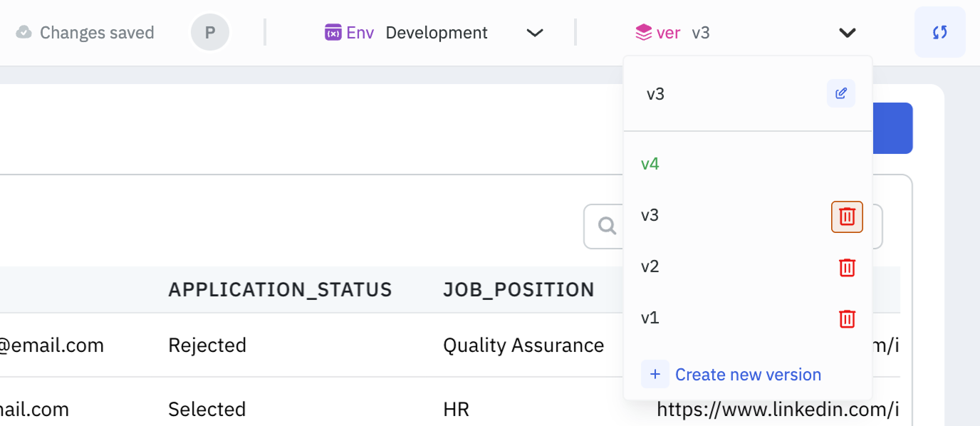Click the pink ver version icon
980x426 pixels.
645,31
